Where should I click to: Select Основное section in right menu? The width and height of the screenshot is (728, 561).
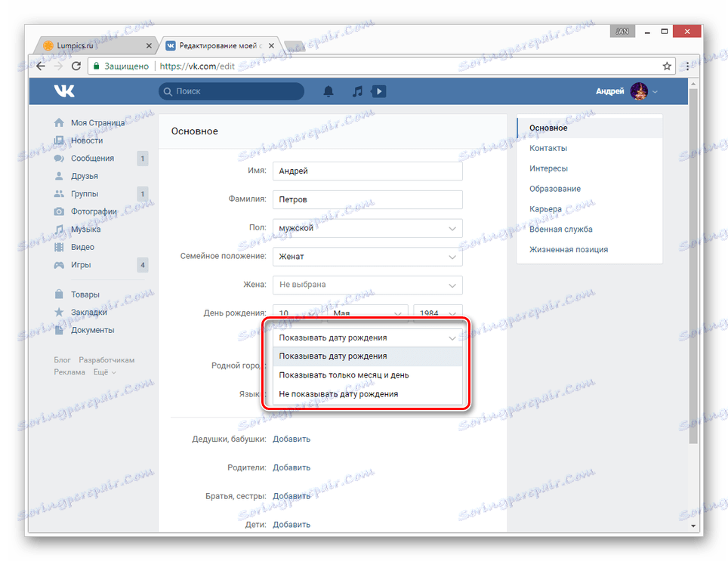tap(590, 128)
